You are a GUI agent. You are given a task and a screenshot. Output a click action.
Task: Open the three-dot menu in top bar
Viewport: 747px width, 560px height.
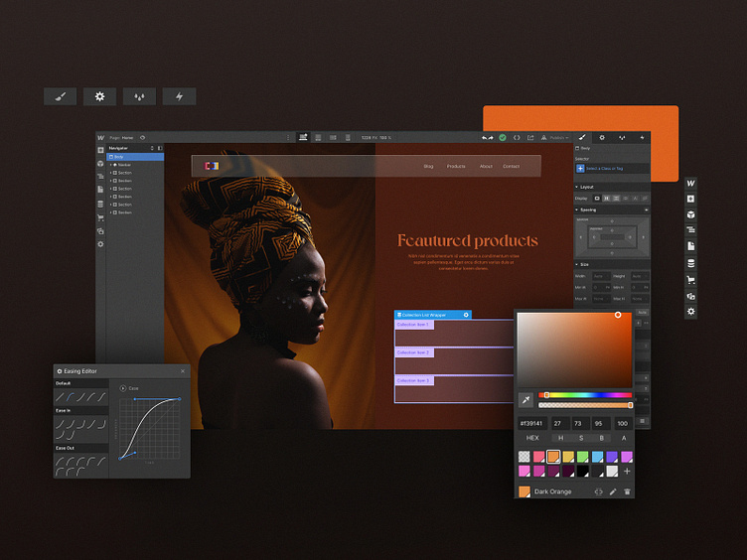point(288,138)
